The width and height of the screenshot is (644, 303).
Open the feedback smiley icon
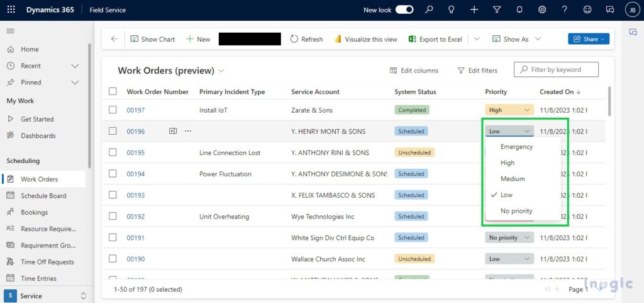click(587, 9)
